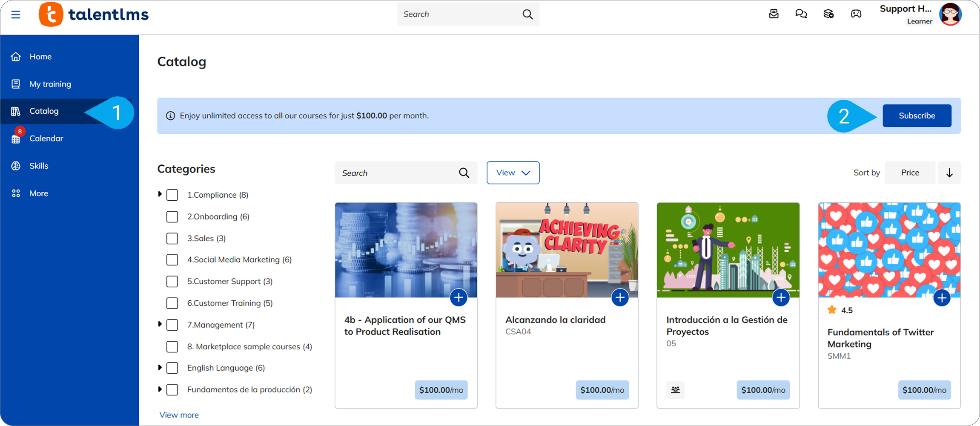Open the hamburger menu icon

[16, 14]
